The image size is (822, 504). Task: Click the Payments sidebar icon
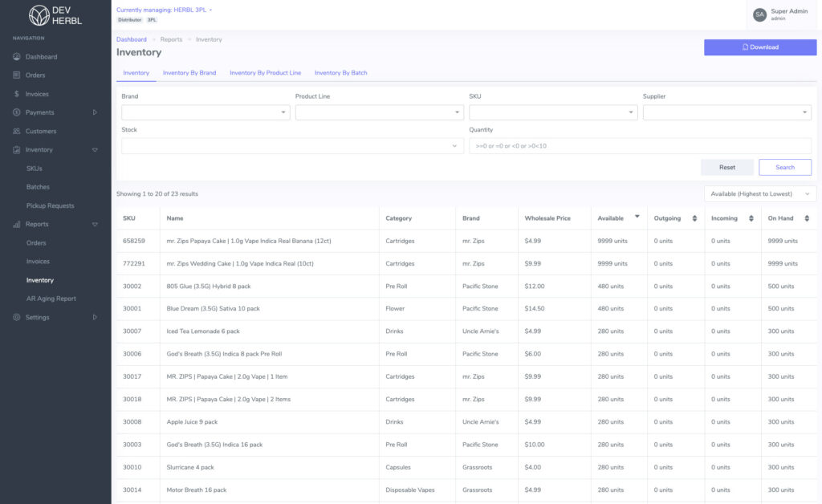16,112
